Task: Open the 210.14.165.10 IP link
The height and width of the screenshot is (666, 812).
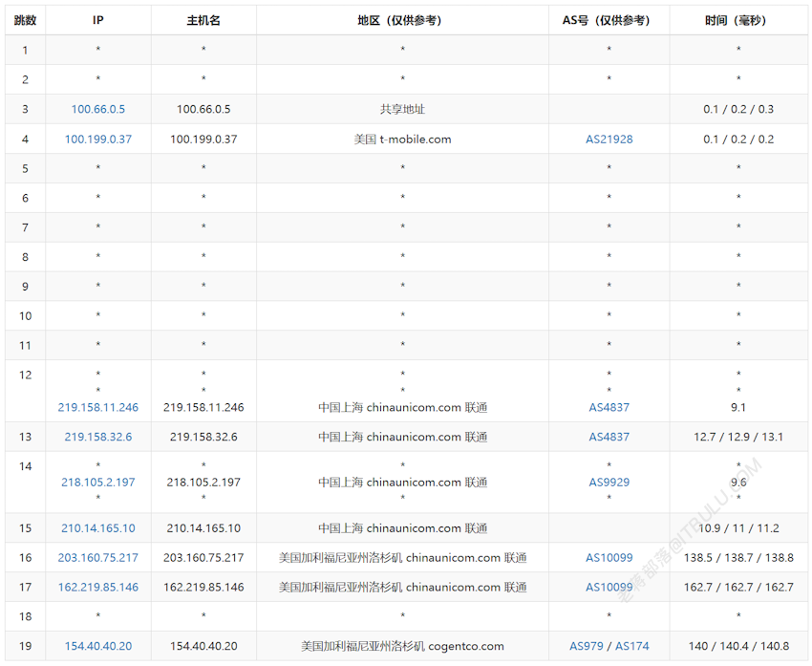Action: click(x=97, y=528)
